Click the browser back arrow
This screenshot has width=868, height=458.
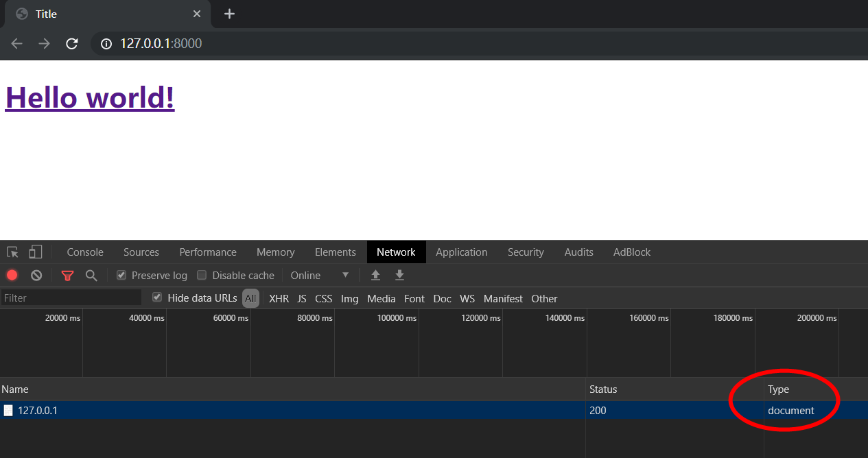pos(17,44)
